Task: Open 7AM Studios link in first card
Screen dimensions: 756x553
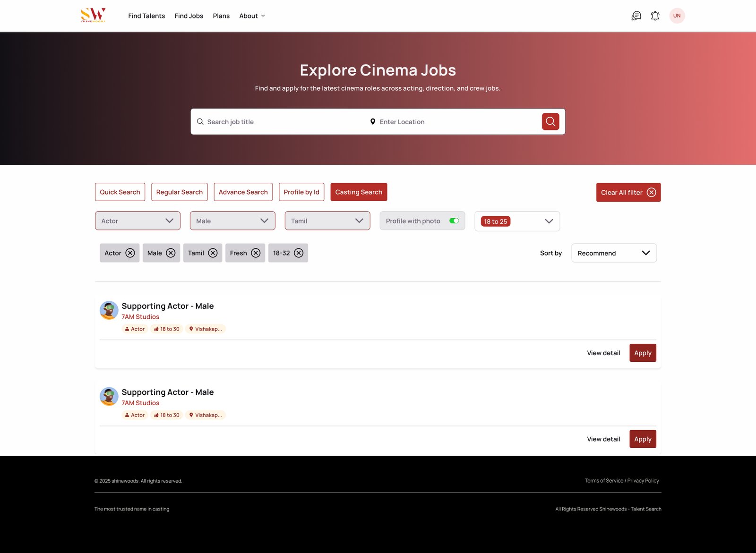Action: [x=140, y=317]
